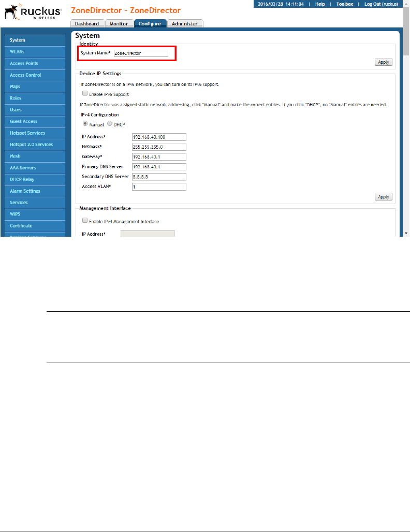410x532 pixels.
Task: Apply the Device IP Settings
Action: click(x=383, y=197)
